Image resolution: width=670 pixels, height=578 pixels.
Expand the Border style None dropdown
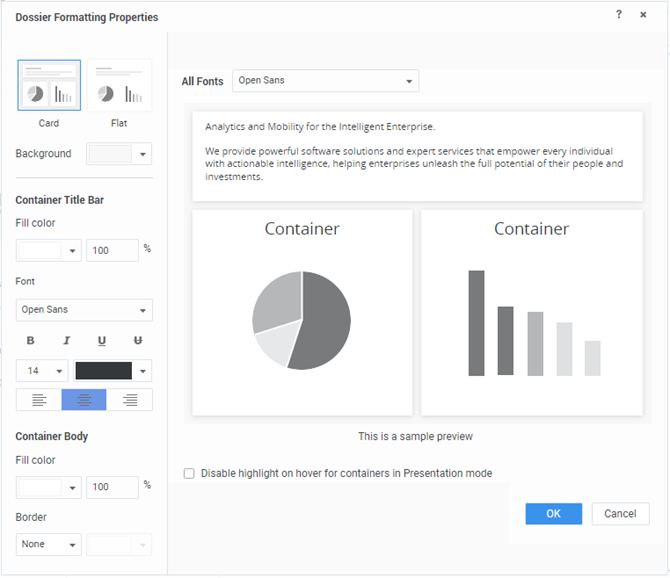click(x=49, y=545)
